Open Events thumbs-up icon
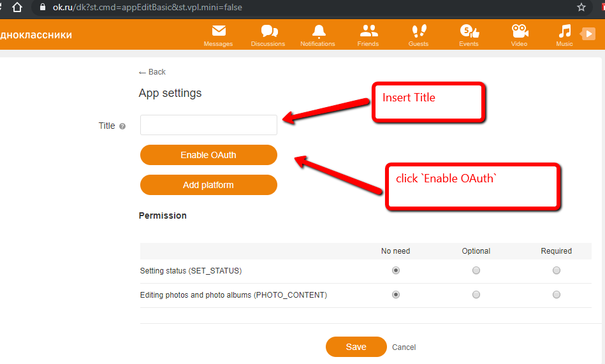 [469, 31]
